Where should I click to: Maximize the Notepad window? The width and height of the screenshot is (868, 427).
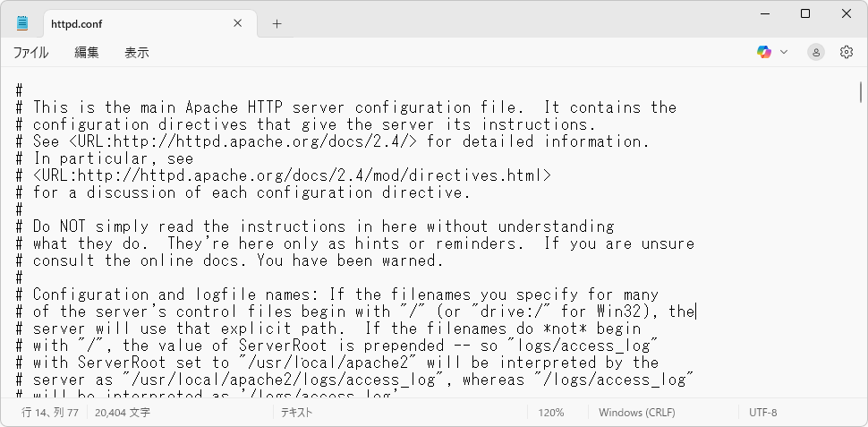(805, 13)
